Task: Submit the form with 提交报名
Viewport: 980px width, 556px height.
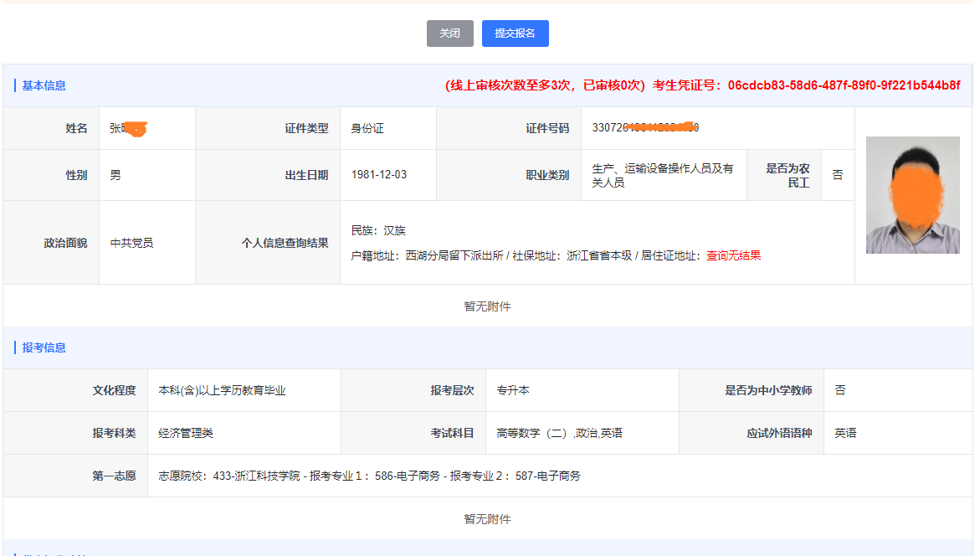Action: pos(515,33)
